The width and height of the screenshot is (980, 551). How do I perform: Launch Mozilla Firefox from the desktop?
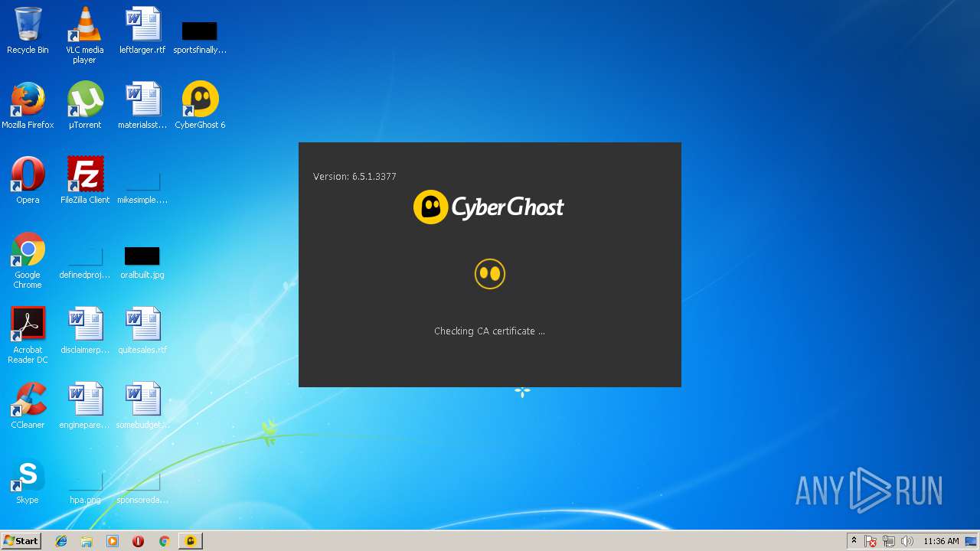28,106
